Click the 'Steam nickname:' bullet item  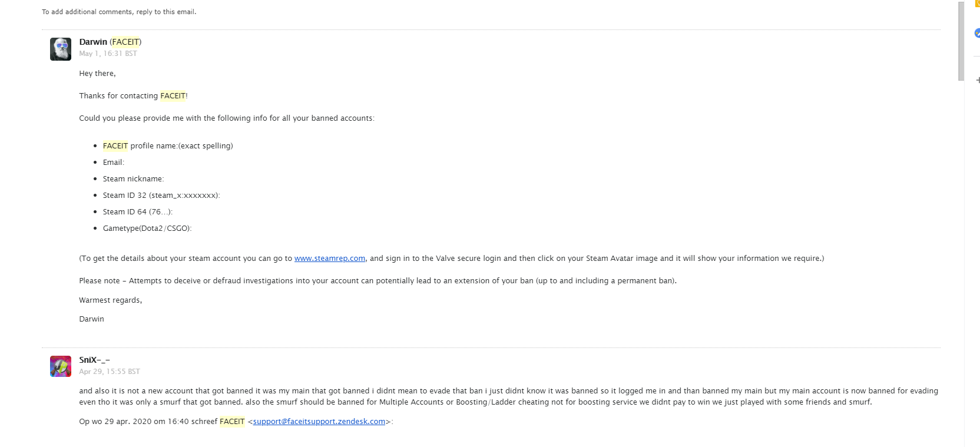(133, 179)
